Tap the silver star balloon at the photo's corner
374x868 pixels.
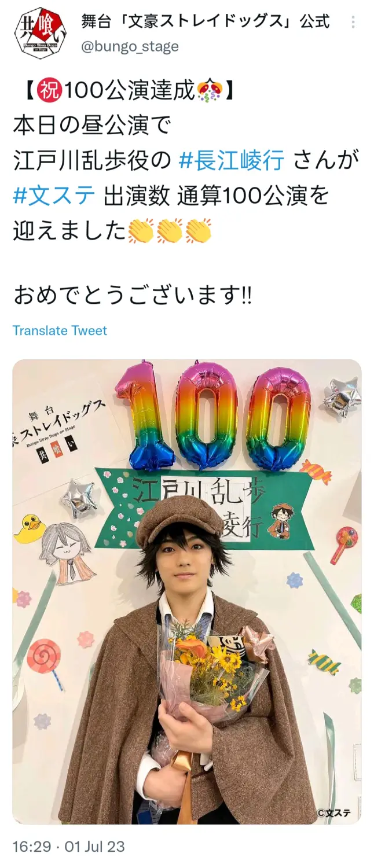tap(342, 397)
